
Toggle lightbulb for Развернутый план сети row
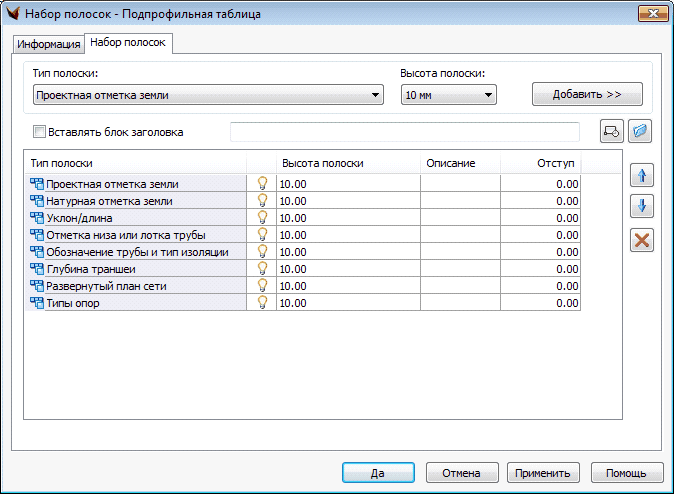(262, 286)
